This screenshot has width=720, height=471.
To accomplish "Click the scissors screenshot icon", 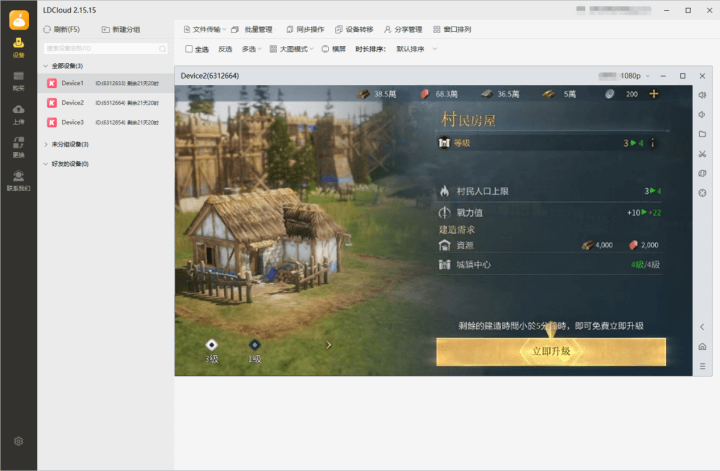I will pos(702,154).
